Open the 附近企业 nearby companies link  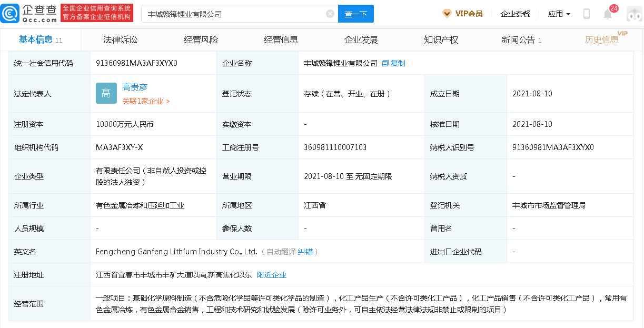[271, 274]
